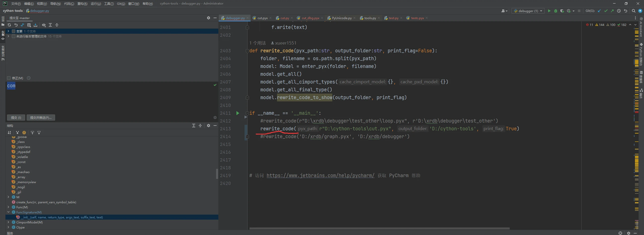Push commits with Git green arrow
This screenshot has width=644, height=235.
click(612, 11)
